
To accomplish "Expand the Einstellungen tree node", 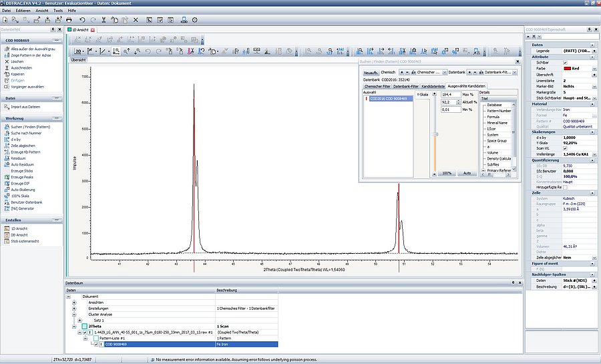I will 74,308.
